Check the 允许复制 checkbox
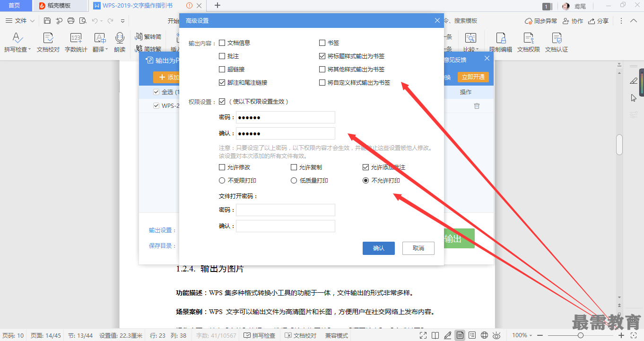Screen dimensions: 644x341 pyautogui.click(x=294, y=167)
